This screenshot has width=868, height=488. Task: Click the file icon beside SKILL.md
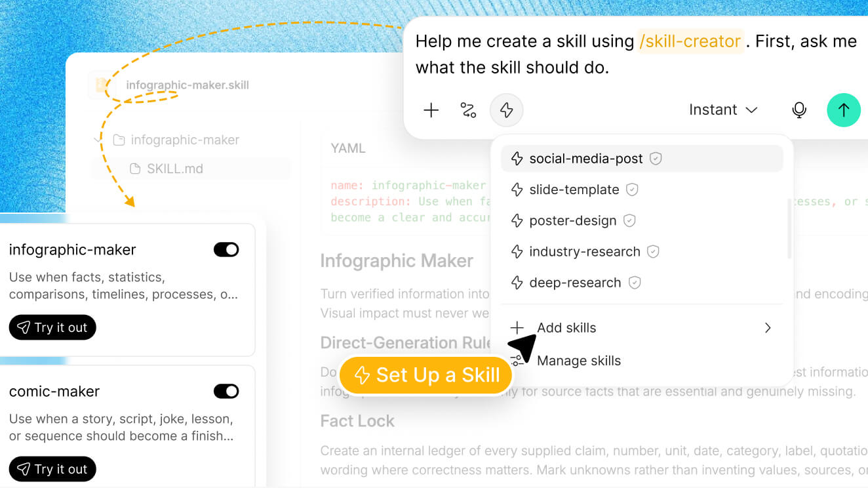(x=135, y=169)
